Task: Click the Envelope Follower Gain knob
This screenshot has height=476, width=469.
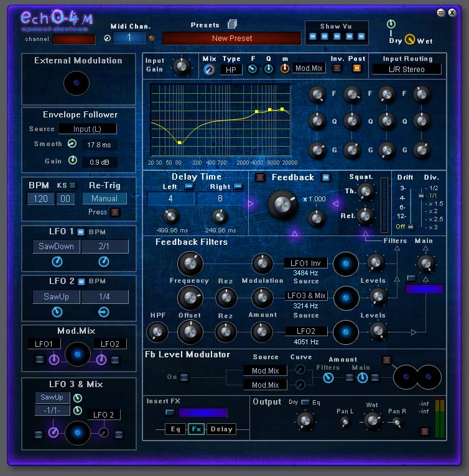Action: pyautogui.click(x=73, y=160)
